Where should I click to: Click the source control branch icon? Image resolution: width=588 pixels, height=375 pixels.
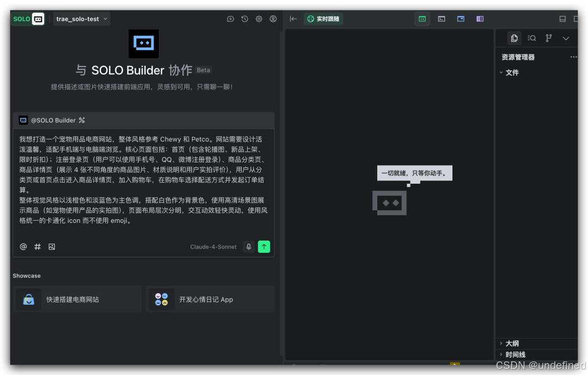(549, 38)
